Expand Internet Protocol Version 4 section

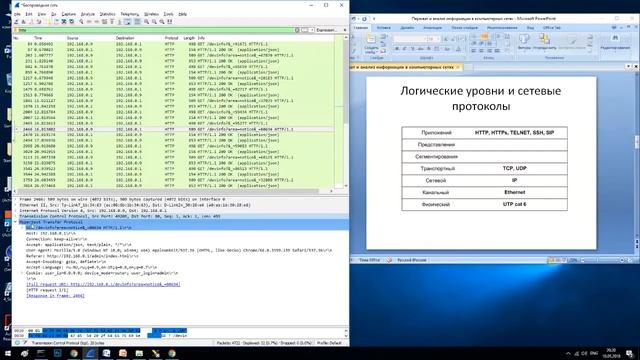[16, 211]
